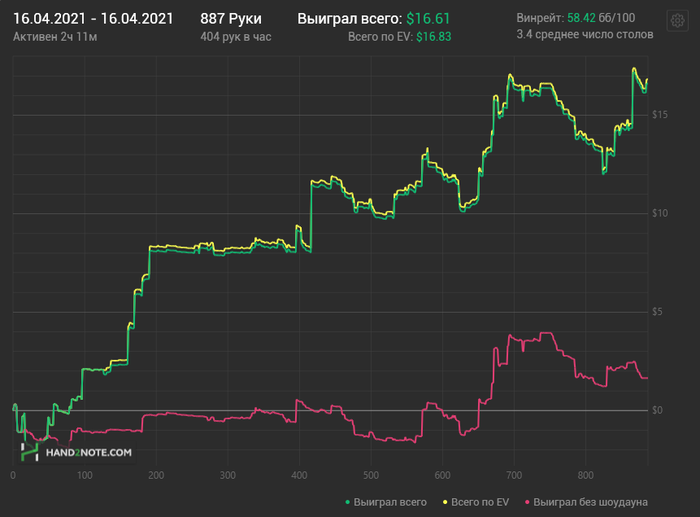700x517 pixels.
Task: Click the '404 рук в час' text
Action: 236,37
